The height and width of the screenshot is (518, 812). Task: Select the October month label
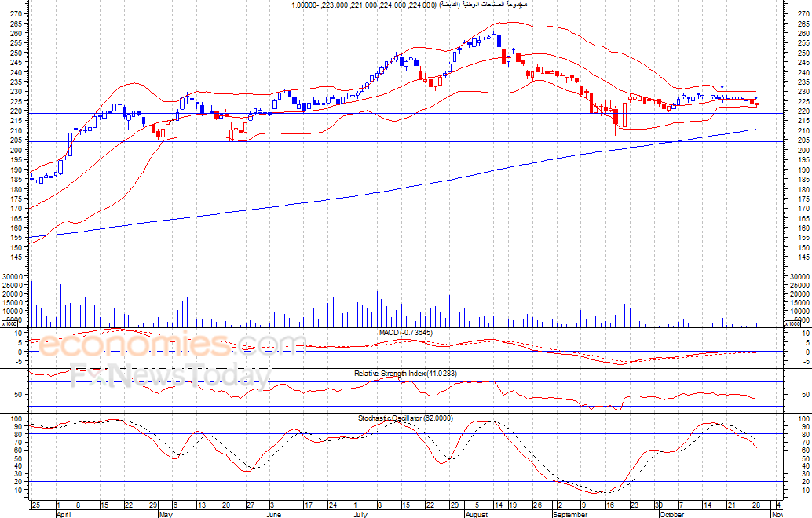pyautogui.click(x=671, y=514)
